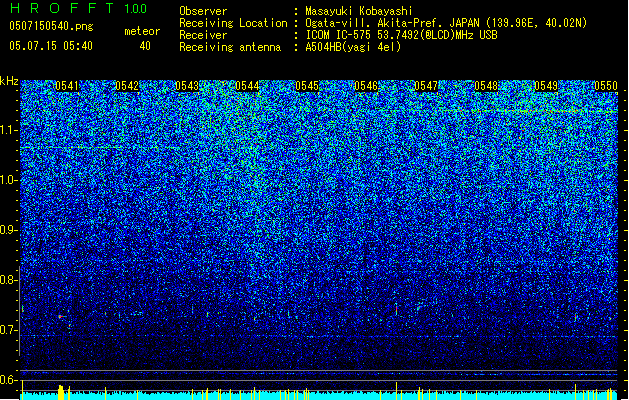This screenshot has height=400, width=629.
Task: Click the 0544 time marker
Action: pyautogui.click(x=247, y=86)
